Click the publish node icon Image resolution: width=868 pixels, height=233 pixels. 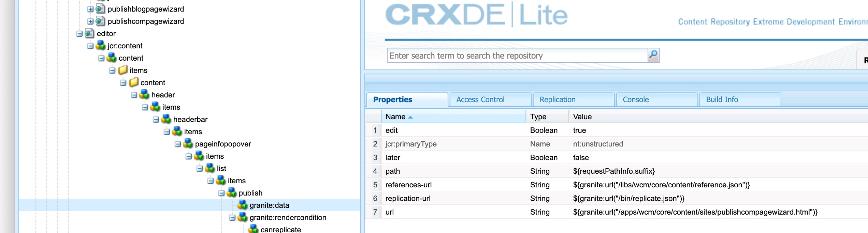pos(231,193)
